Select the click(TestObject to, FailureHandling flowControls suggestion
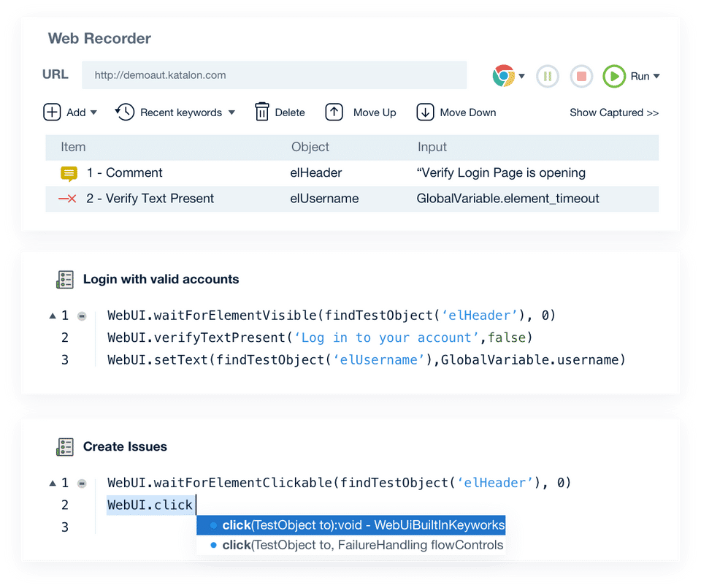This screenshot has height=588, width=701. 351,545
